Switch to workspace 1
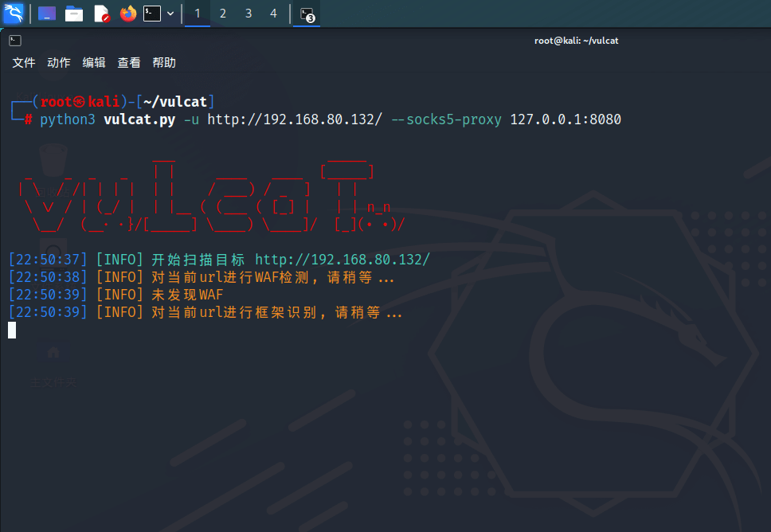Viewport: 771px width, 532px height. 198,14
